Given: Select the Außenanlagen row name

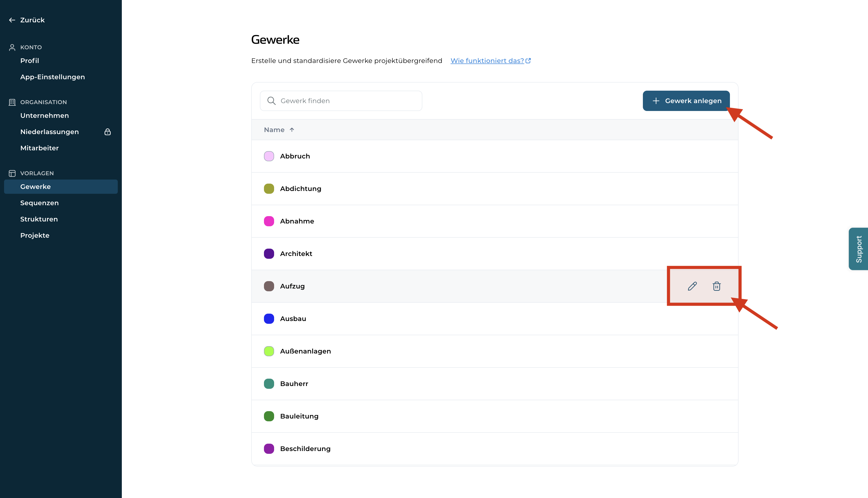Looking at the screenshot, I should click(x=306, y=351).
